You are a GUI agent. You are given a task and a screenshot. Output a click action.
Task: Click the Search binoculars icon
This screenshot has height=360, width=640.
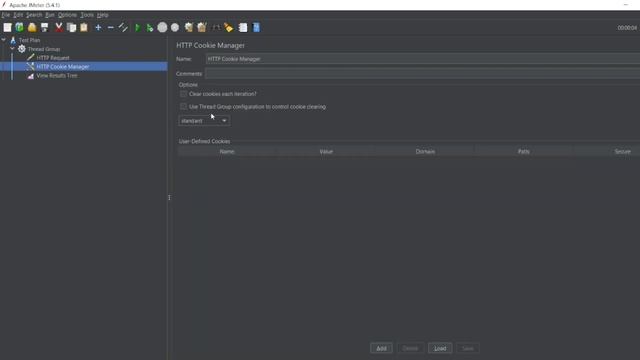216,27
